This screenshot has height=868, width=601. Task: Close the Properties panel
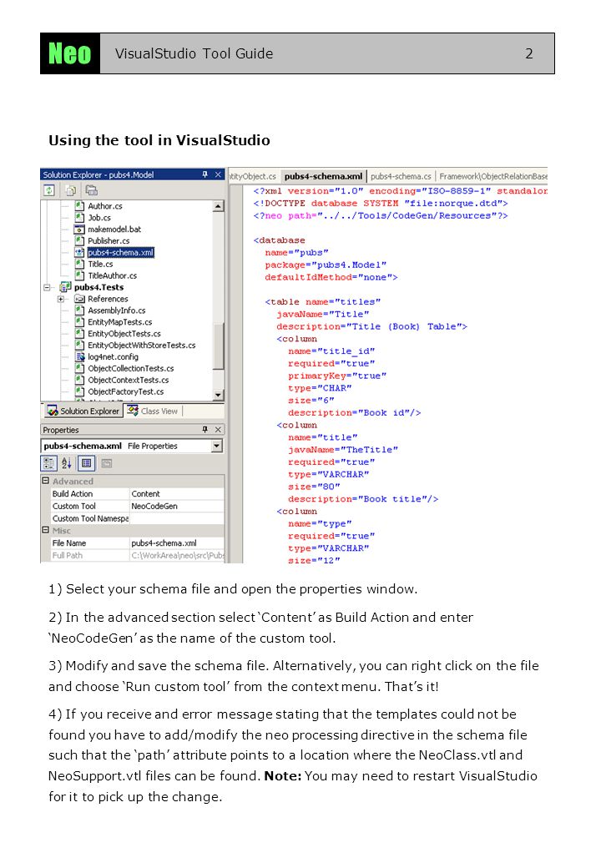(x=218, y=430)
